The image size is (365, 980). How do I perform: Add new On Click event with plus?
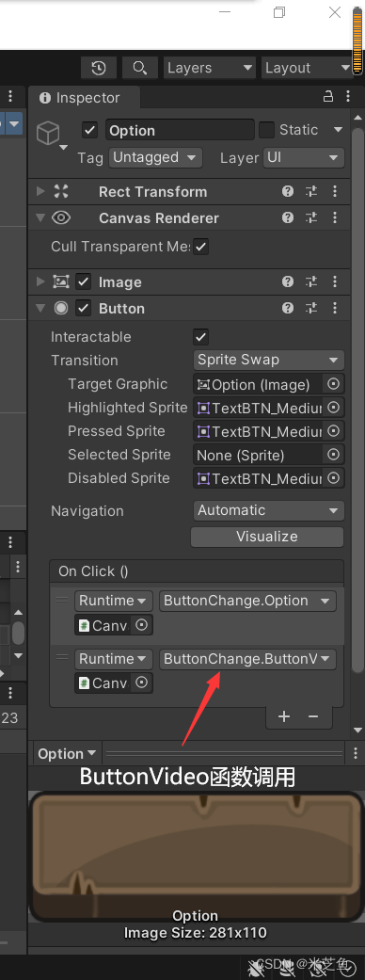coord(284,716)
